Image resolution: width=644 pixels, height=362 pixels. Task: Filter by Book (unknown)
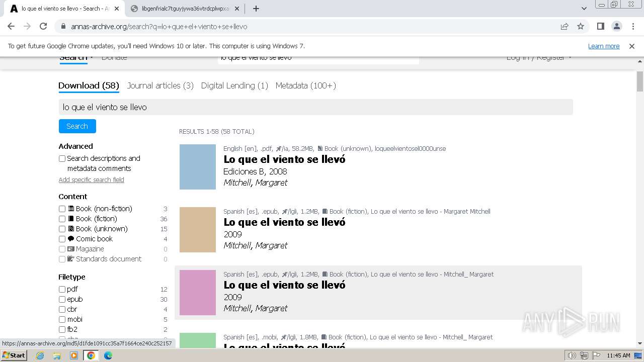[62, 229]
